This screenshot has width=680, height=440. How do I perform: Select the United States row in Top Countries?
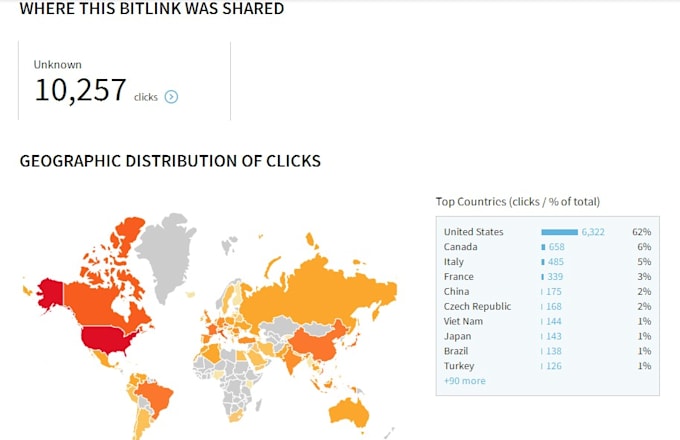tap(474, 232)
